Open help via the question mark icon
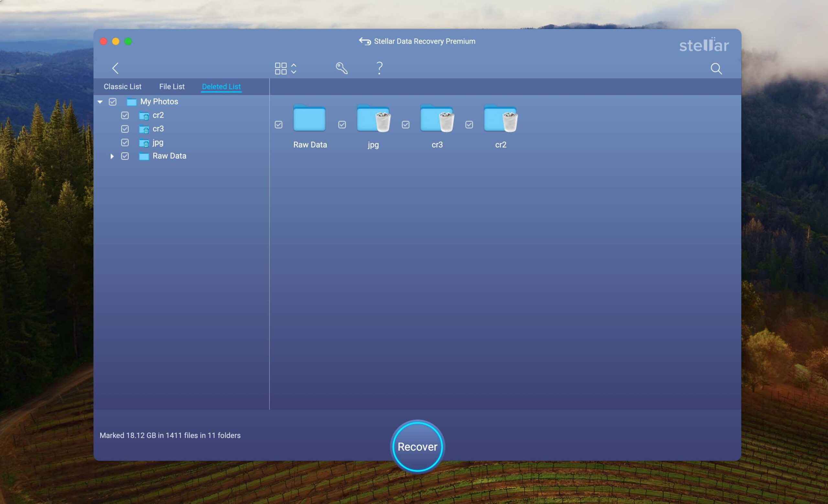Screen dimensions: 828x504 tap(379, 68)
